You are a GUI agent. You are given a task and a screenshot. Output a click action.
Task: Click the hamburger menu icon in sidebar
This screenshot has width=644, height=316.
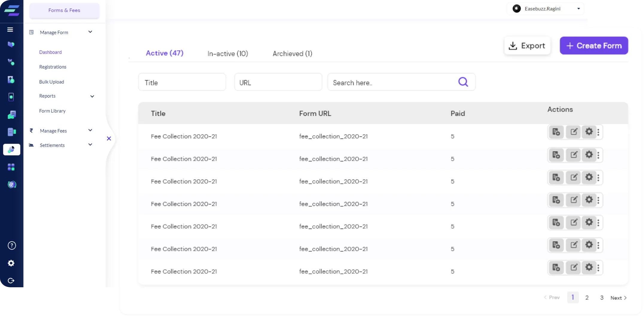coord(10,29)
